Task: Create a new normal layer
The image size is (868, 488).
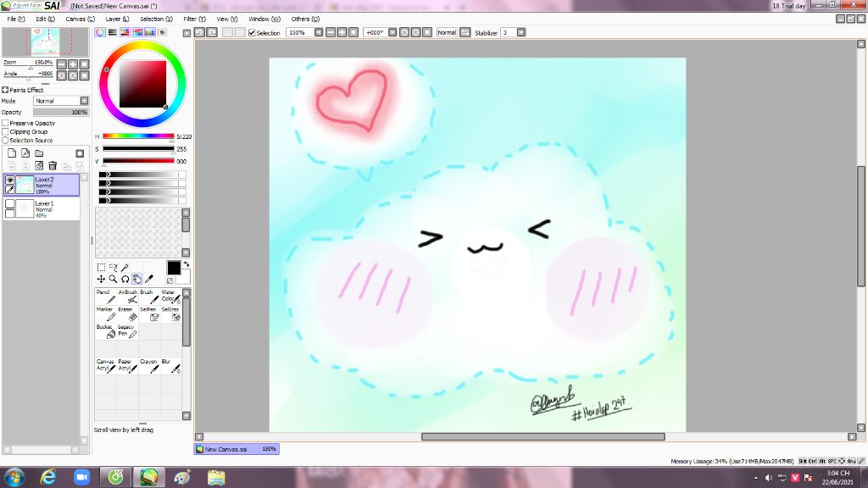Action: click(12, 153)
